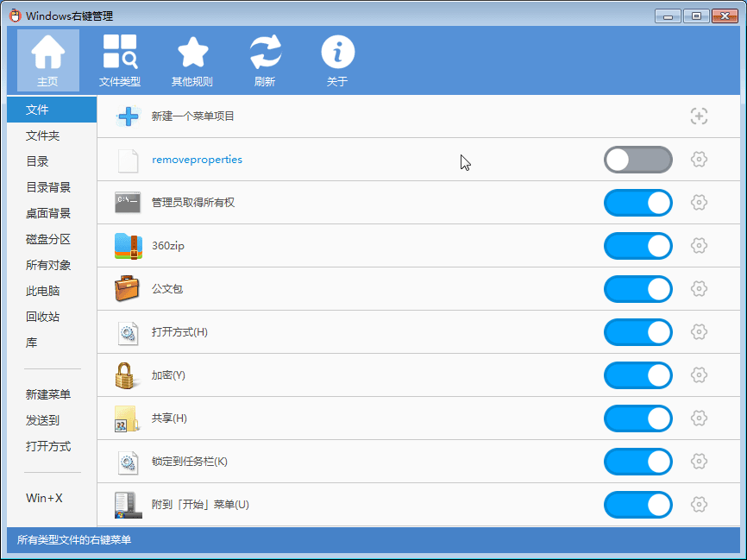Viewport: 747px width, 560px height.
Task: Open settings gear for removeproperties
Action: (699, 159)
